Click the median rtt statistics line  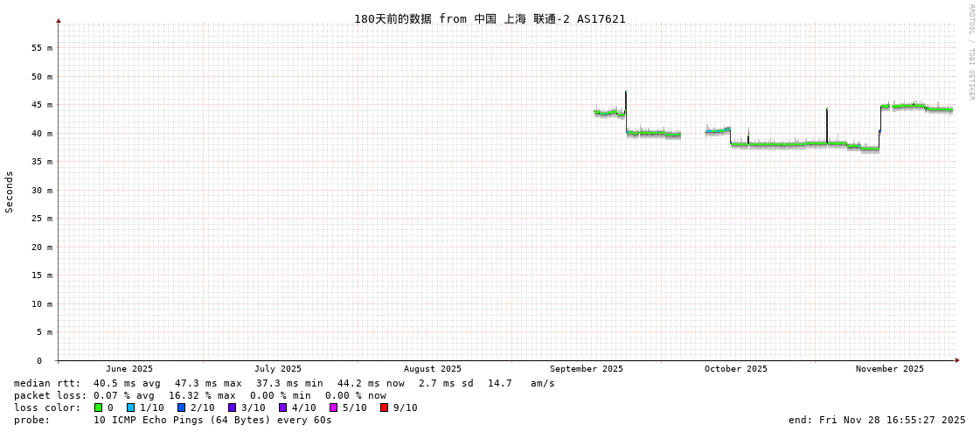[x=284, y=383]
